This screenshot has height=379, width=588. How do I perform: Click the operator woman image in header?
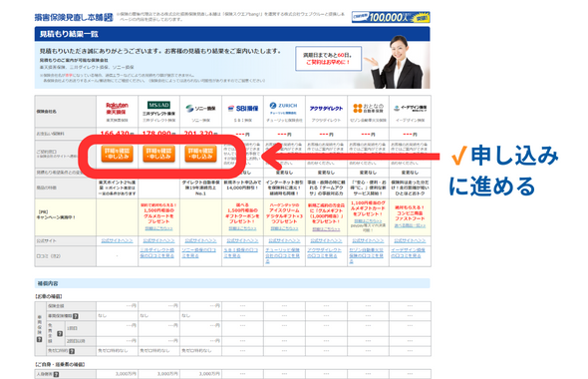click(397, 62)
